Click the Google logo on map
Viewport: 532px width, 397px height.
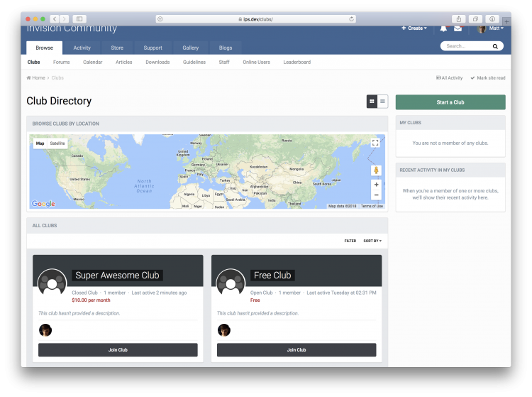pyautogui.click(x=43, y=203)
